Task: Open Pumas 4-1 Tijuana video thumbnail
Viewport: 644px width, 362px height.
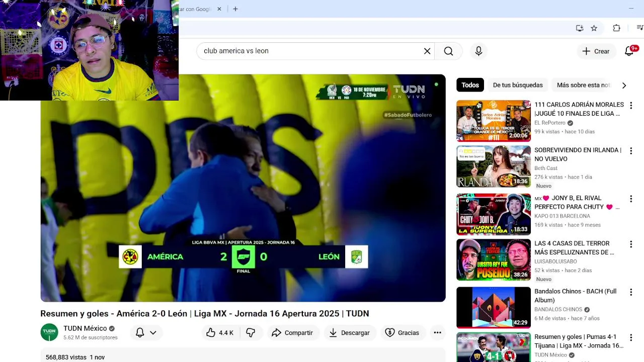Action: coord(494,347)
